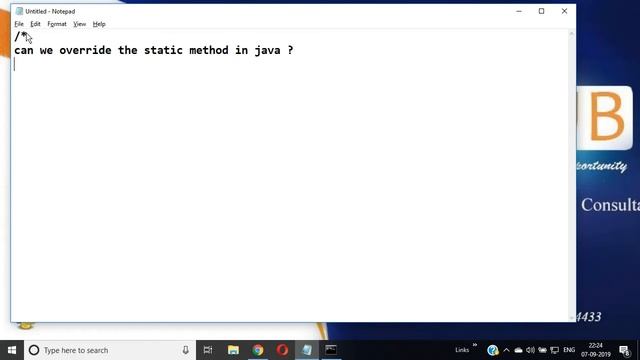Image resolution: width=640 pixels, height=360 pixels.
Task: Open the Windows Start menu
Action: point(12,350)
